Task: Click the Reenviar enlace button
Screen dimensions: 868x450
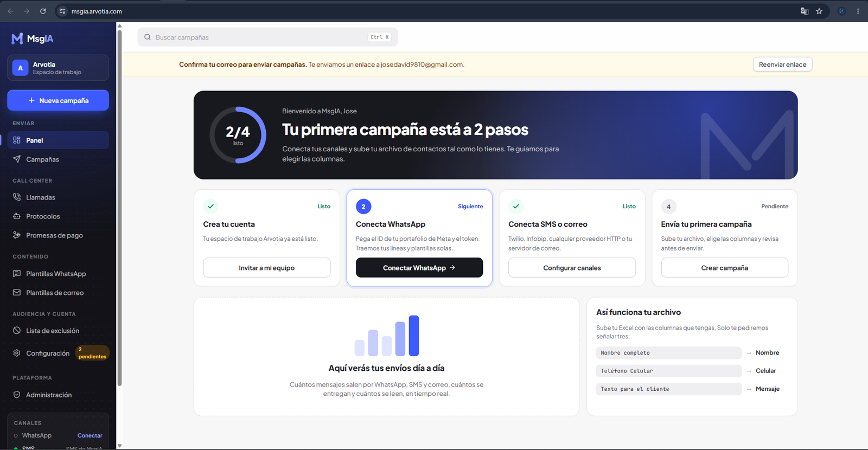Action: point(782,65)
